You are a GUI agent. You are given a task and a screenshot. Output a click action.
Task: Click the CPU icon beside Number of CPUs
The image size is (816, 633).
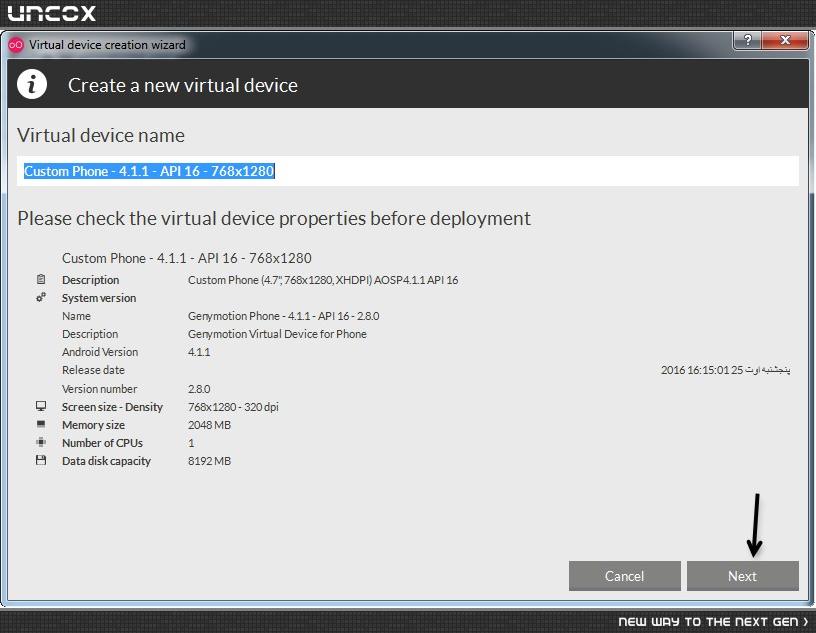[41, 442]
